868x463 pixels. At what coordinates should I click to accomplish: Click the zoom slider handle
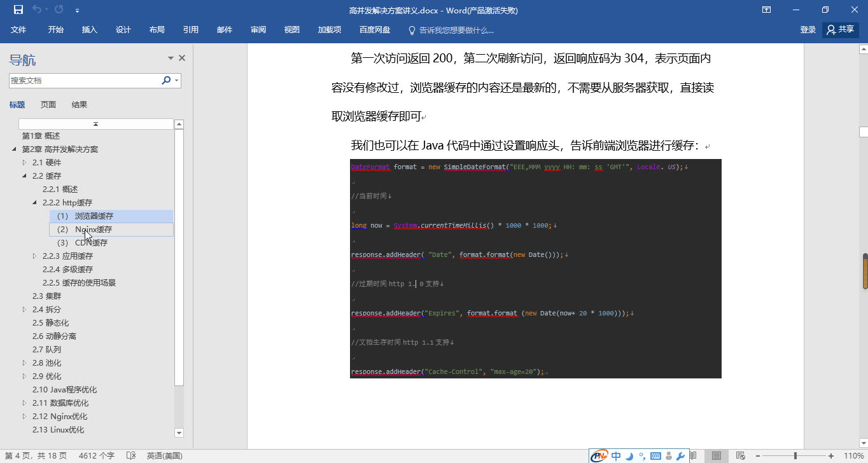[795, 456]
